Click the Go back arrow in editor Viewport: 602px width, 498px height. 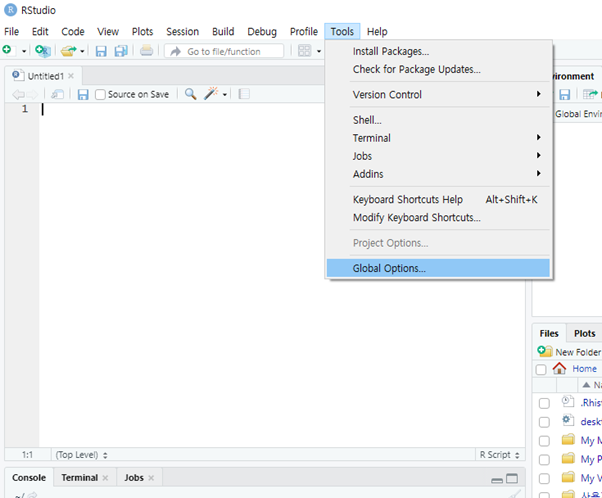click(18, 94)
